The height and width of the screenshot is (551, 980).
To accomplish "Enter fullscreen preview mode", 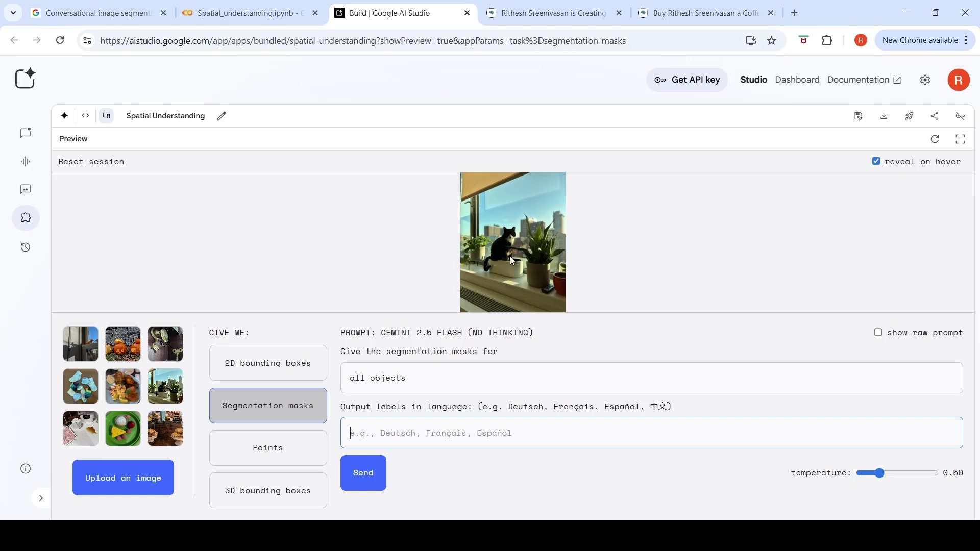I will [x=961, y=139].
